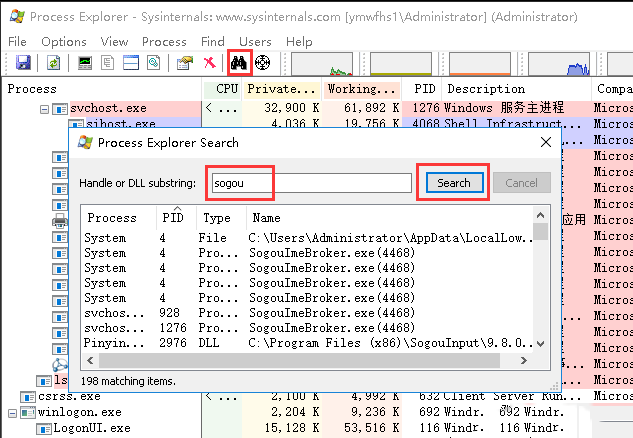Open the Find menu
Image resolution: width=633 pixels, height=438 pixels.
(x=213, y=42)
